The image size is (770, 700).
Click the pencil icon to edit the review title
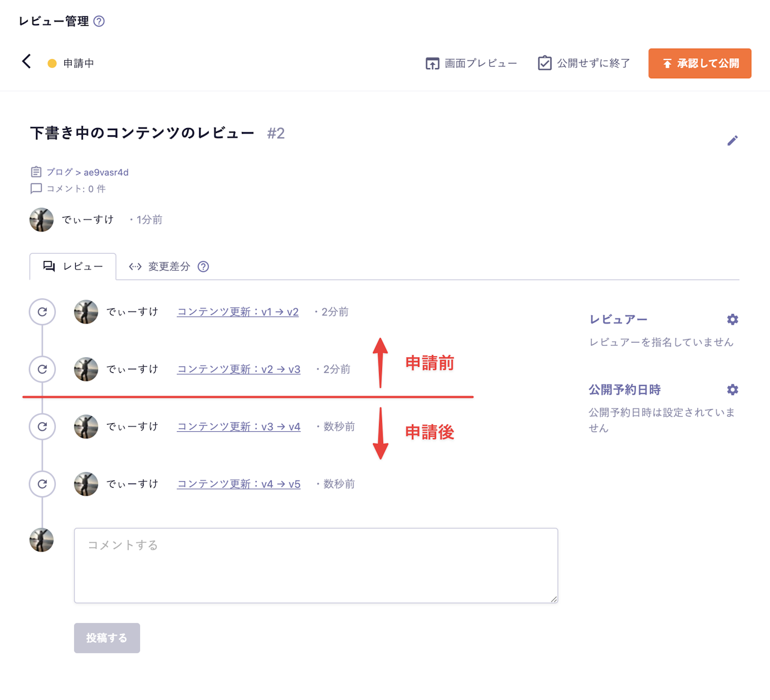(733, 140)
